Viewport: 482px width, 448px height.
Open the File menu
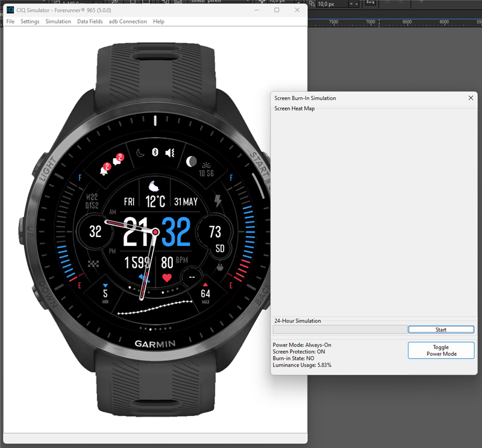tap(10, 21)
